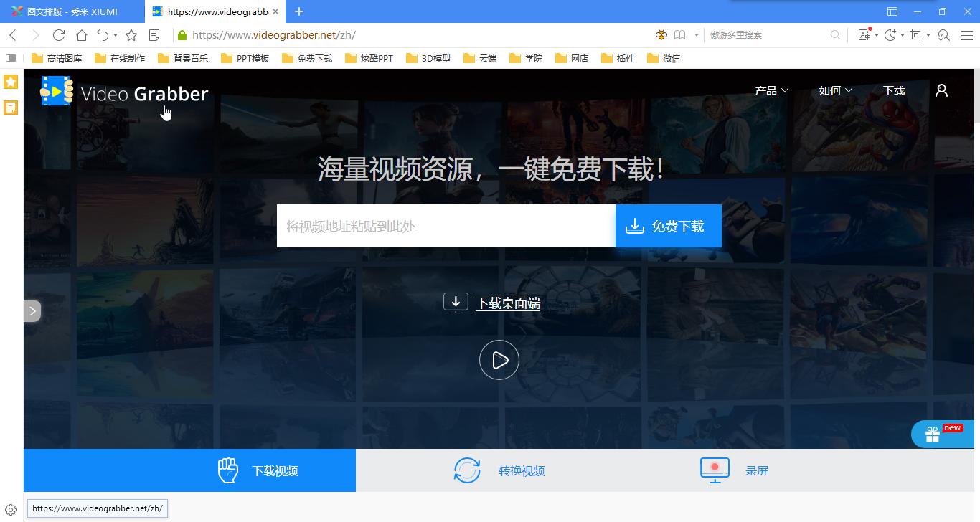Open the 微信 bookmark folder
The height and width of the screenshot is (522, 980).
click(664, 58)
